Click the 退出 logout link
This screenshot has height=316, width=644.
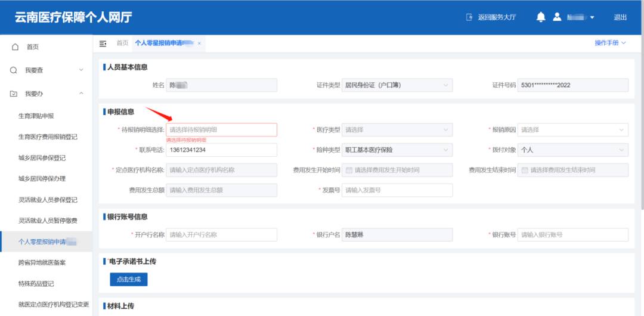[620, 17]
